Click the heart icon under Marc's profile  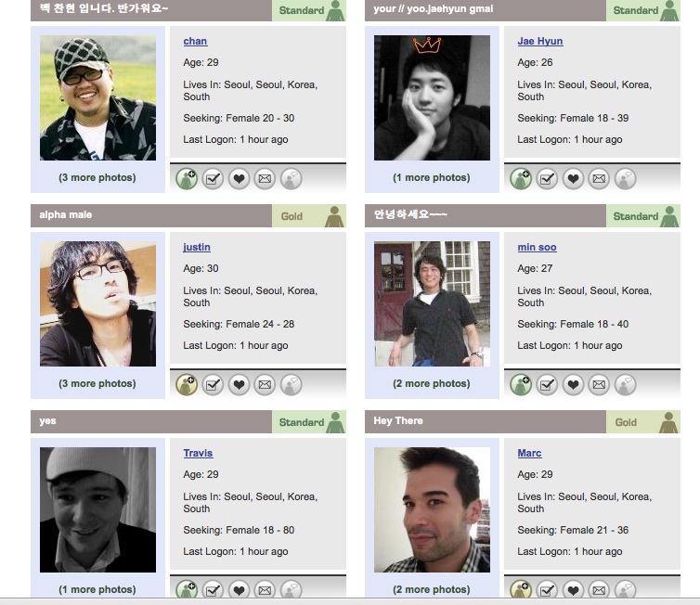coord(573,589)
